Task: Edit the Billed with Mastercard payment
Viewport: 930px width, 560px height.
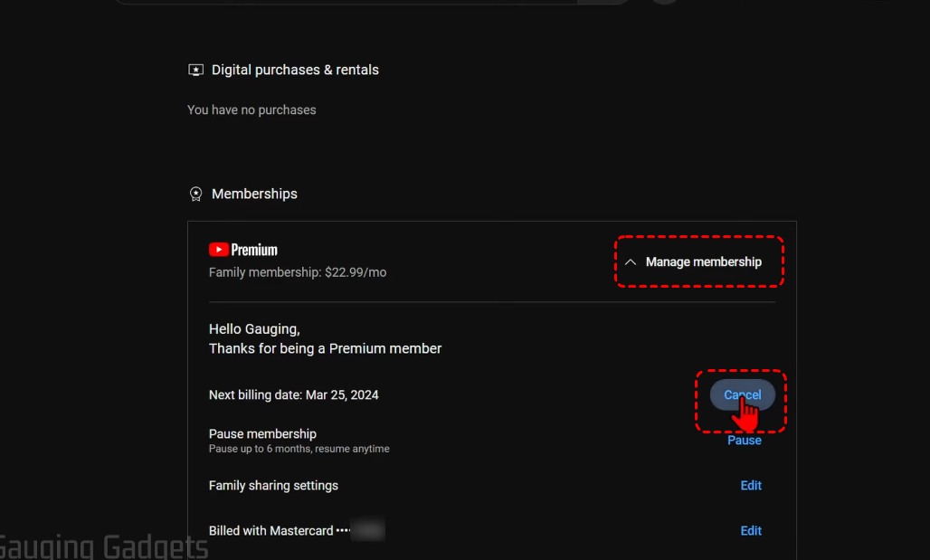Action: pos(751,531)
